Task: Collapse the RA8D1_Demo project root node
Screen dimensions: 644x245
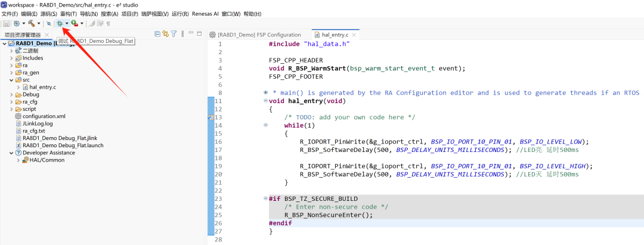Action: pos(4,44)
